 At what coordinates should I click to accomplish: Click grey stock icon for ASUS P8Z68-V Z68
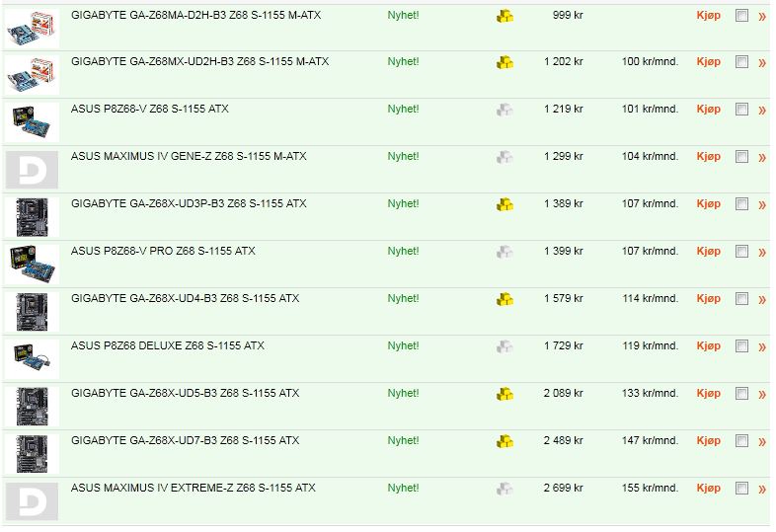pos(504,110)
